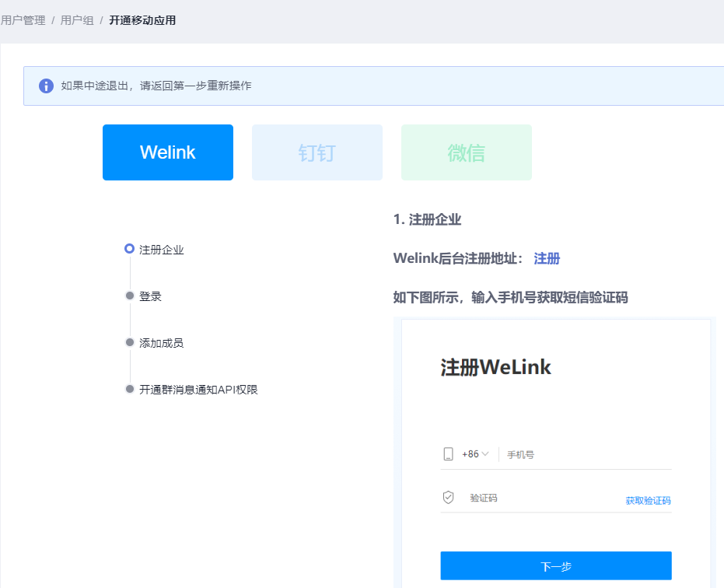Go to the 添加成员 step

coord(162,343)
